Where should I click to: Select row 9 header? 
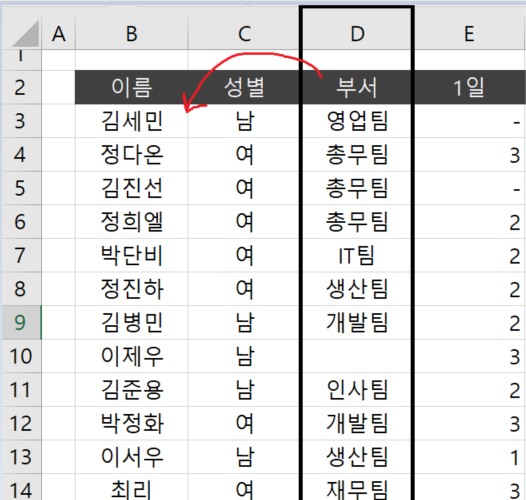21,322
